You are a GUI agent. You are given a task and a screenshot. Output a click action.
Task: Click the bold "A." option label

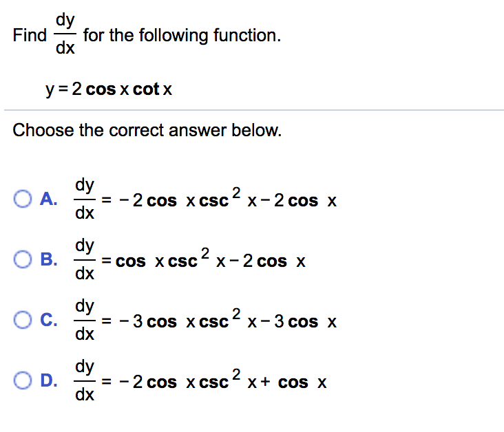click(48, 200)
